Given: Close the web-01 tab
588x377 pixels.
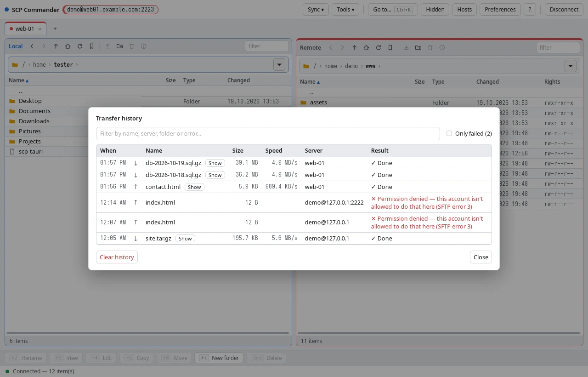Looking at the screenshot, I should [40, 29].
